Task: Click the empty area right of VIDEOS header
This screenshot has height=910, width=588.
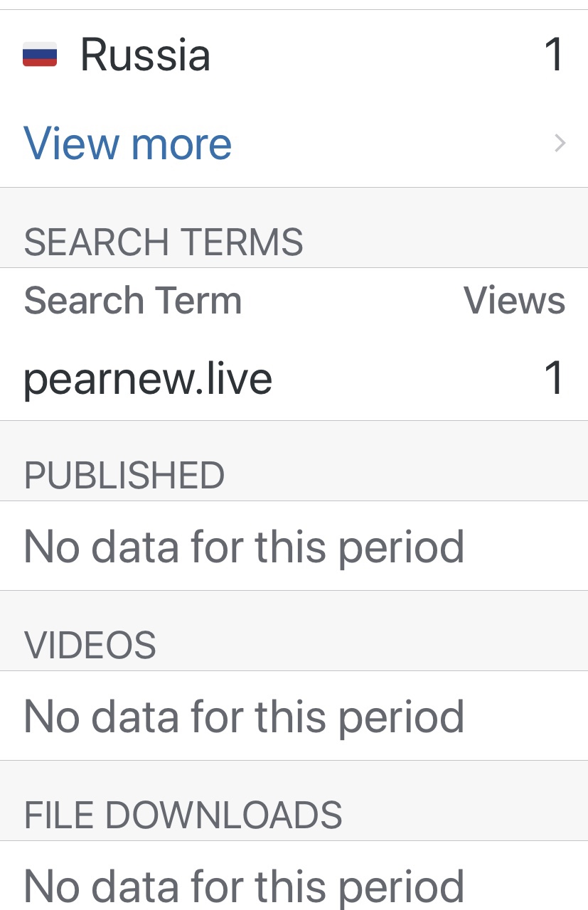Action: (370, 645)
